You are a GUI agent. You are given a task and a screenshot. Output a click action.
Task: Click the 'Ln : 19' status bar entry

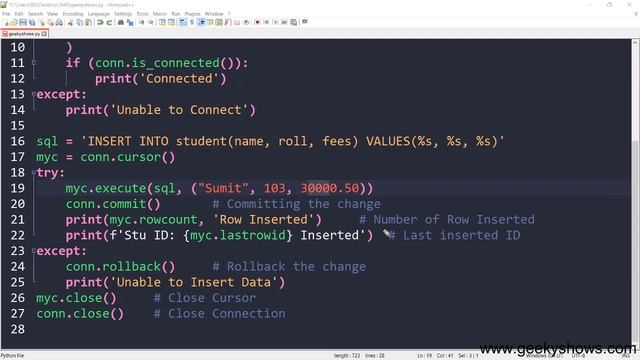pyautogui.click(x=424, y=356)
